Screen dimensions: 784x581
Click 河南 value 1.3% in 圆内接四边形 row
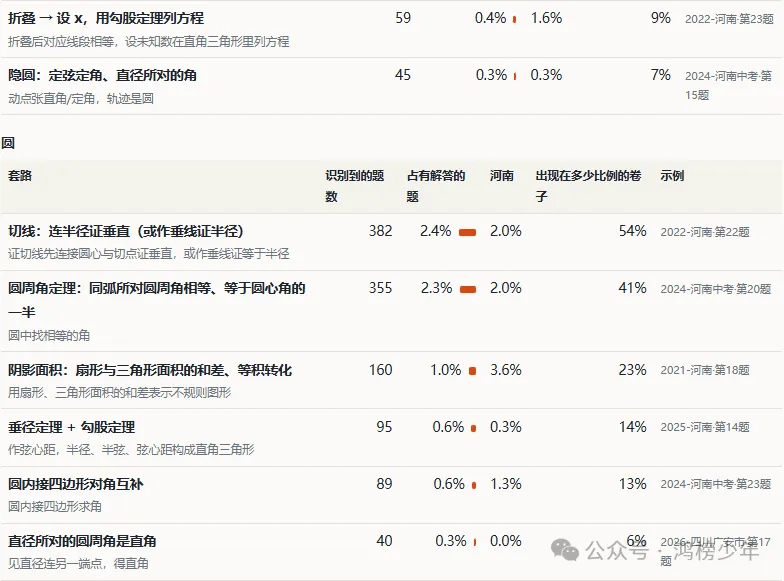coord(506,484)
